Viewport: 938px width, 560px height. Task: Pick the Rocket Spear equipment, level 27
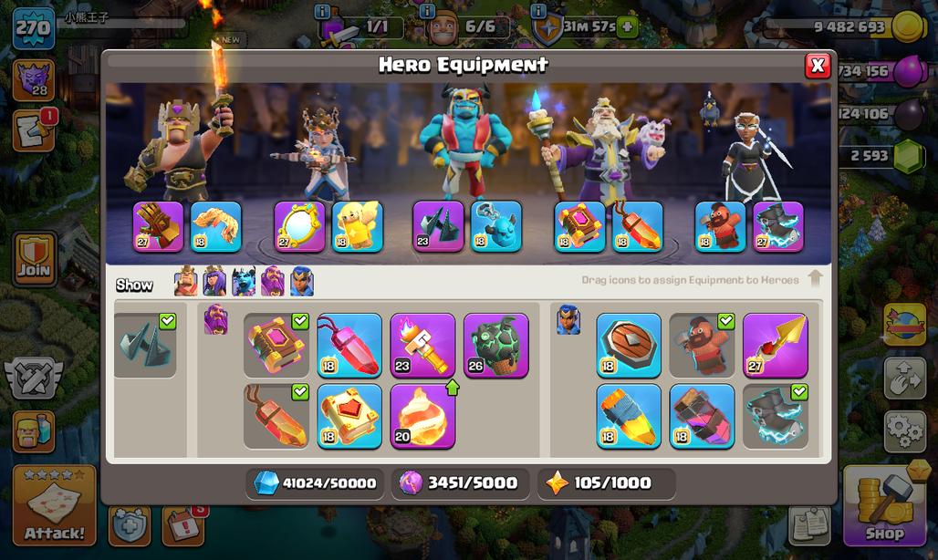pyautogui.click(x=776, y=346)
